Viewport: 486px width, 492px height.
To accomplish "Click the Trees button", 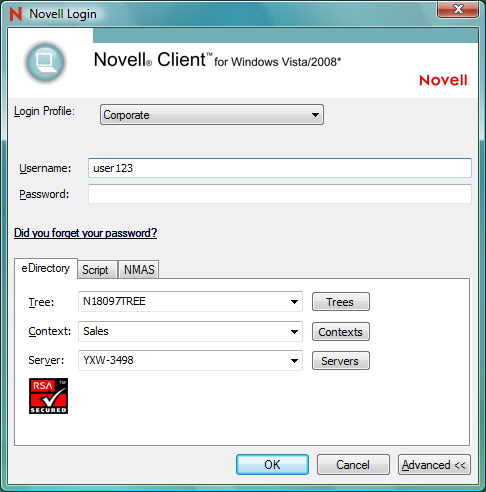I will point(341,302).
